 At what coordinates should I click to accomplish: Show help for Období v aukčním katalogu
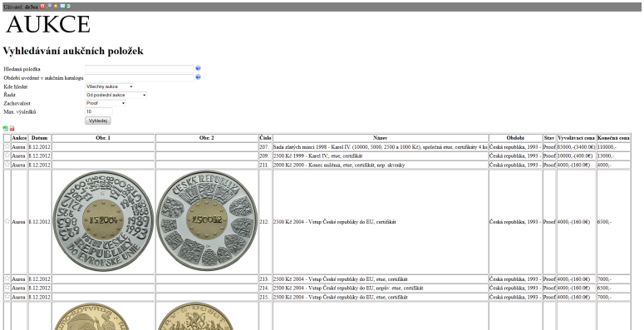coord(198,76)
